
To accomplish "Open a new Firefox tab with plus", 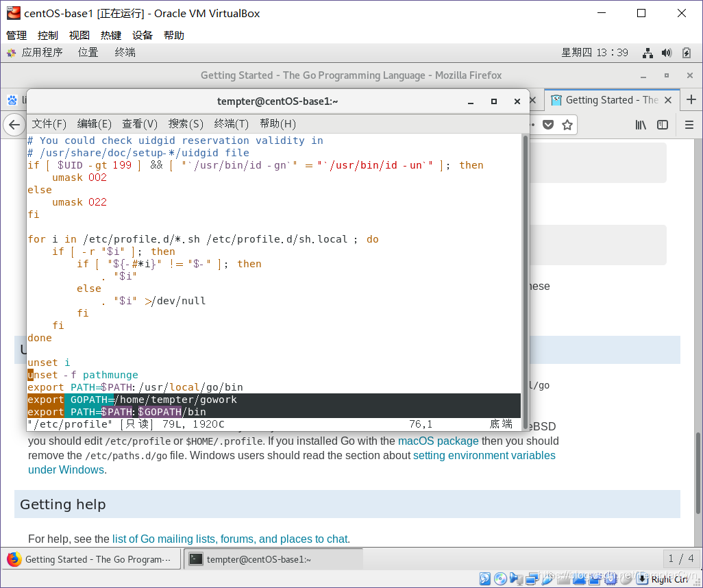I will (691, 99).
